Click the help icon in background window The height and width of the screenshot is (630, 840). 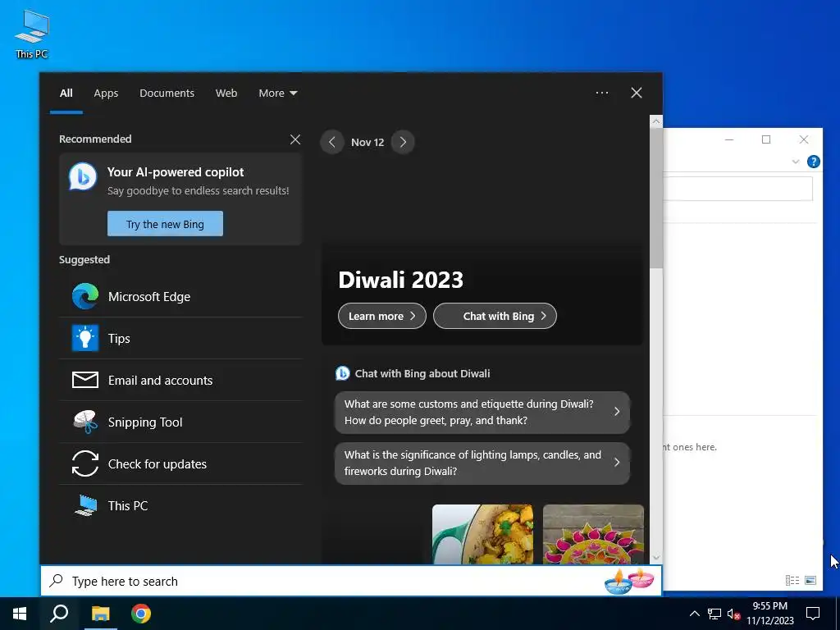point(813,162)
